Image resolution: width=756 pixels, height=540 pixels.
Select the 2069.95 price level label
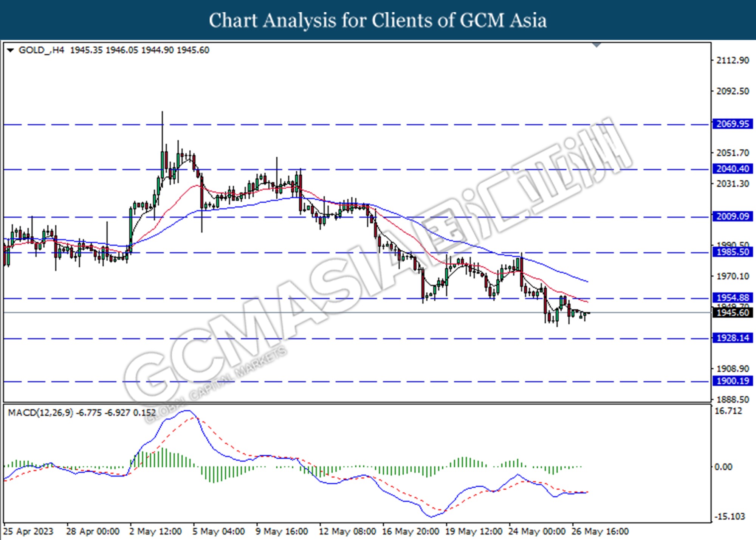coord(733,124)
